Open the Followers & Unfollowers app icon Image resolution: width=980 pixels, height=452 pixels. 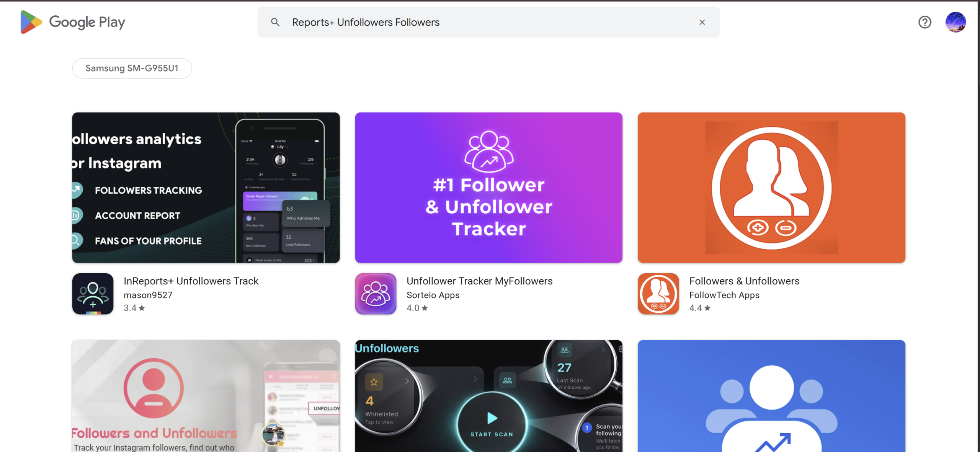(658, 294)
